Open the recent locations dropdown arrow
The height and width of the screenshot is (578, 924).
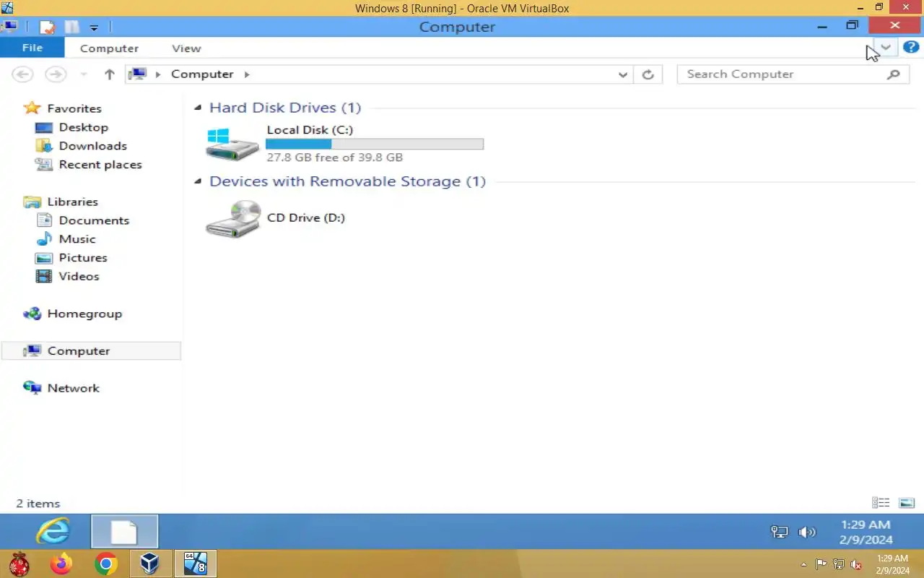tap(84, 74)
